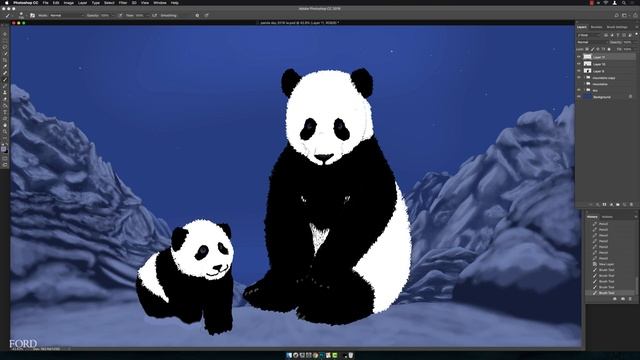Open the File menu
The width and height of the screenshot is (640, 360).
[45, 3]
